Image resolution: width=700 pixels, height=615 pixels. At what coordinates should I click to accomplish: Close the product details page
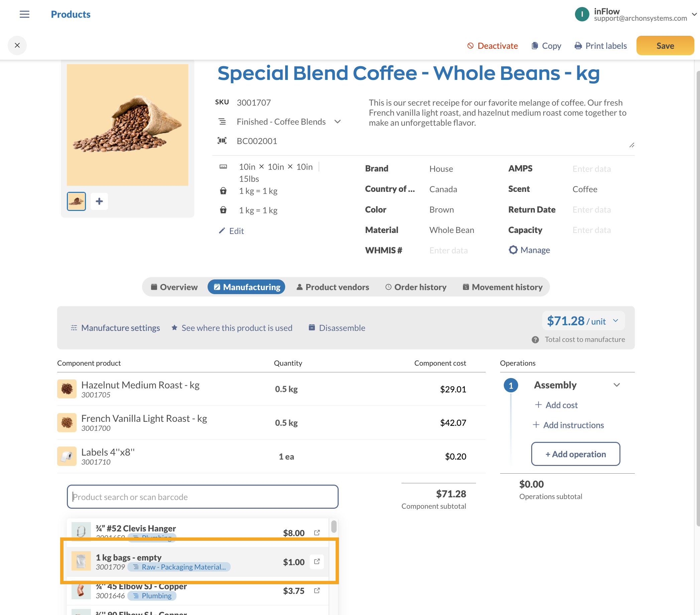click(17, 45)
